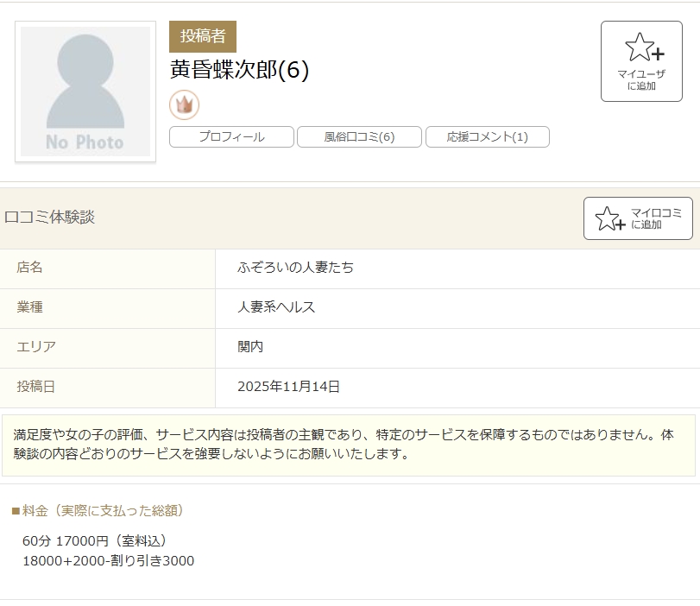Click the 投稿者 label badge
The height and width of the screenshot is (606, 700).
(x=203, y=36)
